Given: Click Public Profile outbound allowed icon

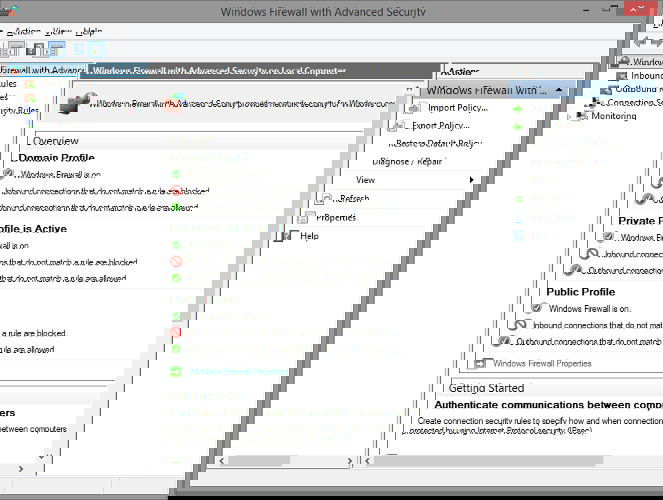Looking at the screenshot, I should tap(504, 341).
